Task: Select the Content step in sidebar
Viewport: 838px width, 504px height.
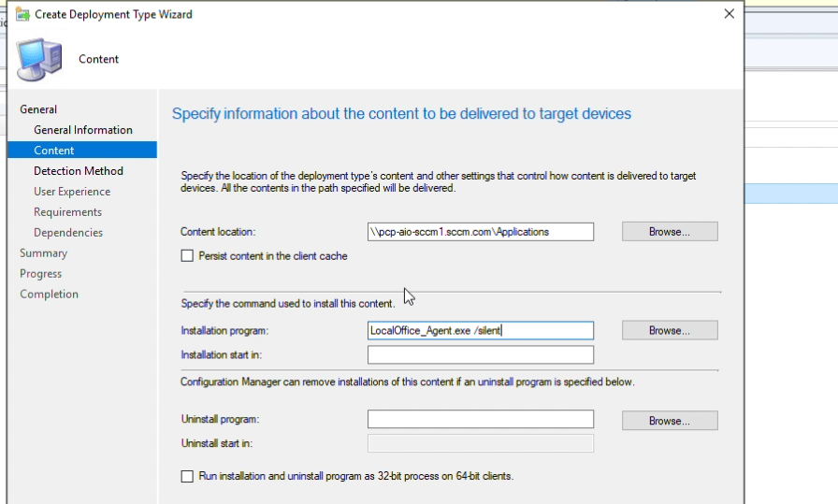Action: click(x=54, y=151)
